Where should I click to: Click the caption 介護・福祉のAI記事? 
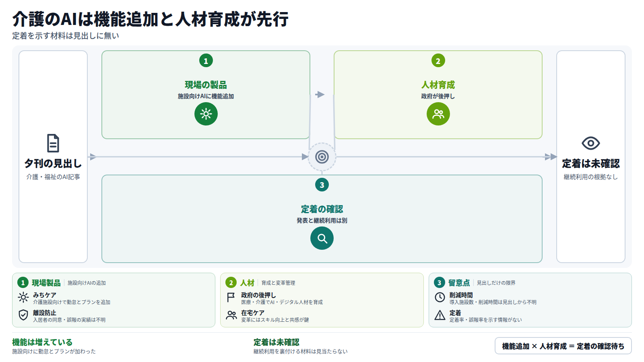pos(53,177)
